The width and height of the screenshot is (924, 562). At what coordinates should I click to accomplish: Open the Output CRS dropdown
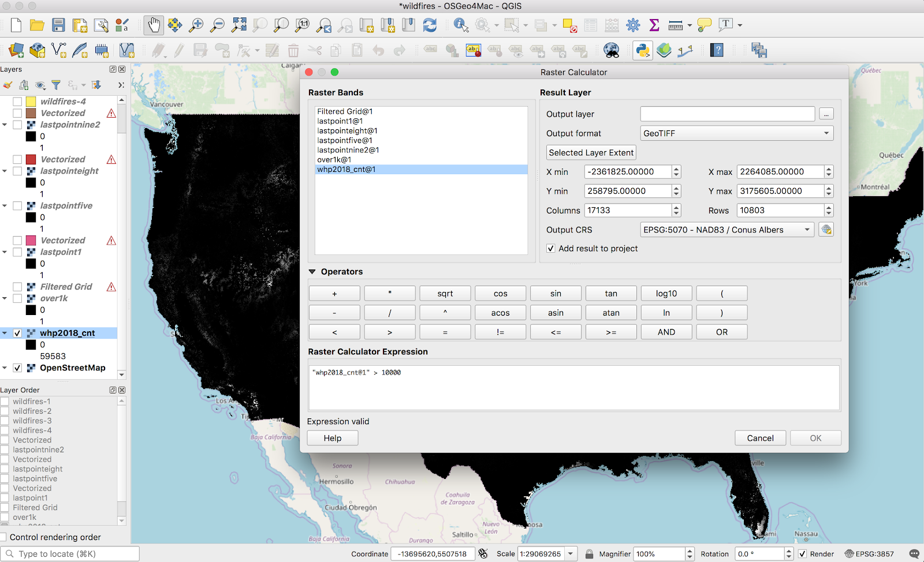(x=727, y=230)
